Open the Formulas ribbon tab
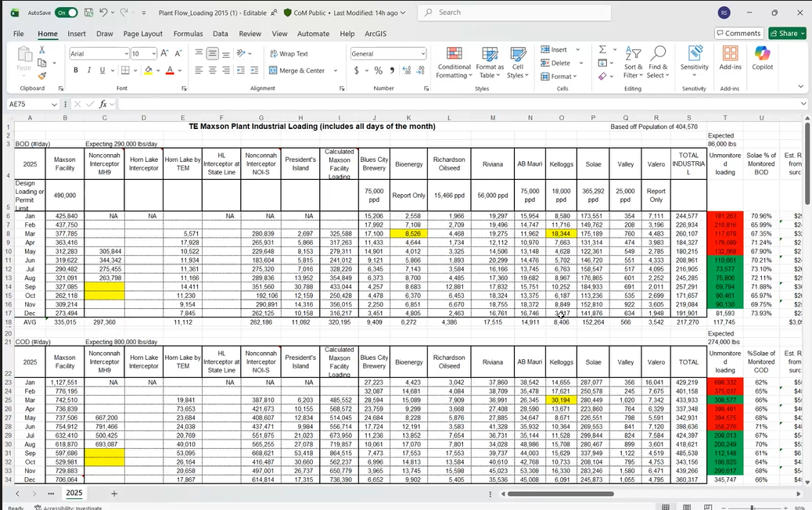The width and height of the screenshot is (812, 510). (188, 34)
